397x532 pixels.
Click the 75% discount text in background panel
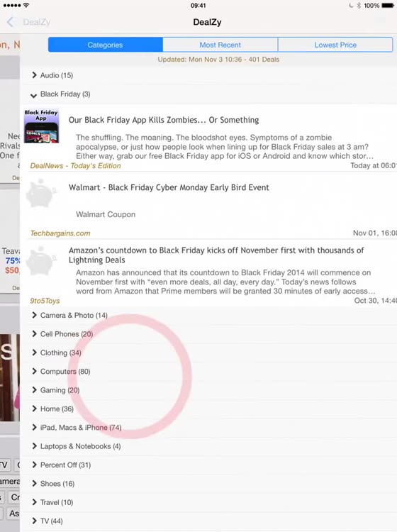click(13, 260)
